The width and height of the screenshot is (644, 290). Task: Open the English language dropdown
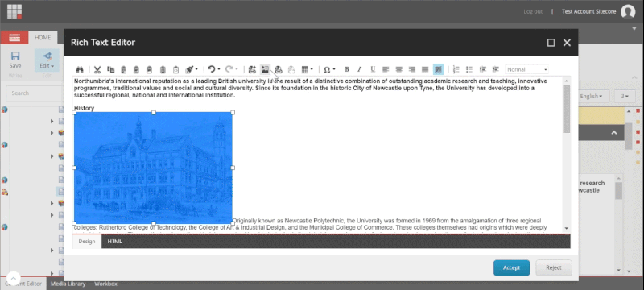[x=592, y=96]
